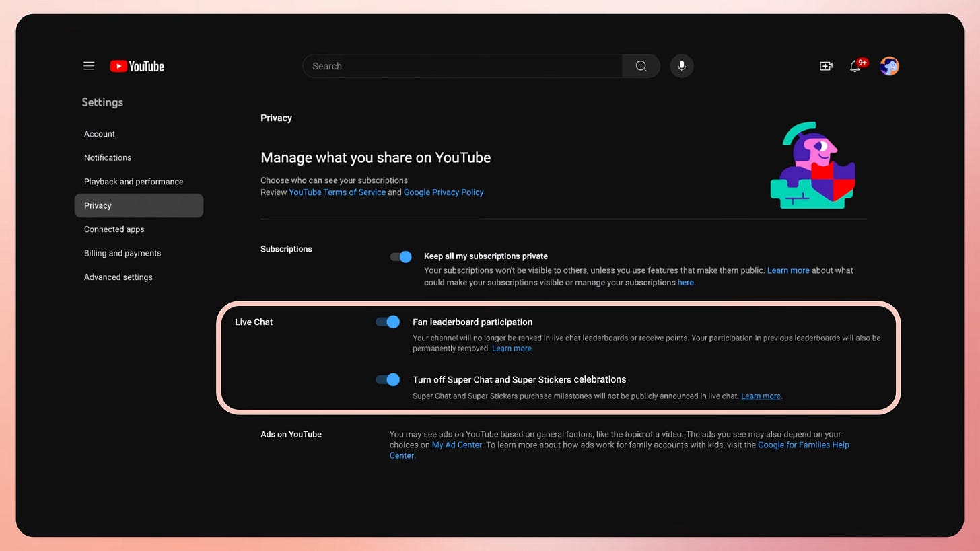
Task: Click the Settings sidebar heading
Action: [102, 102]
